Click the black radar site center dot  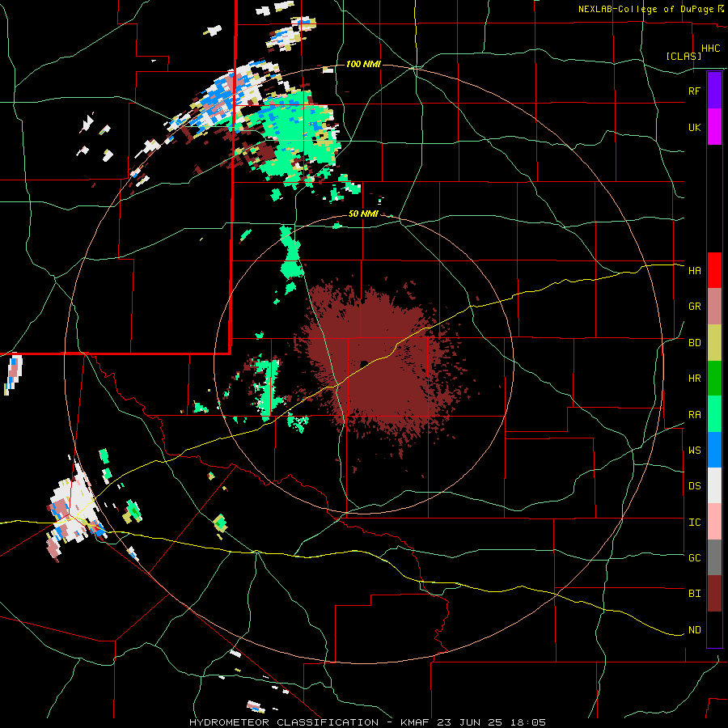[364, 363]
